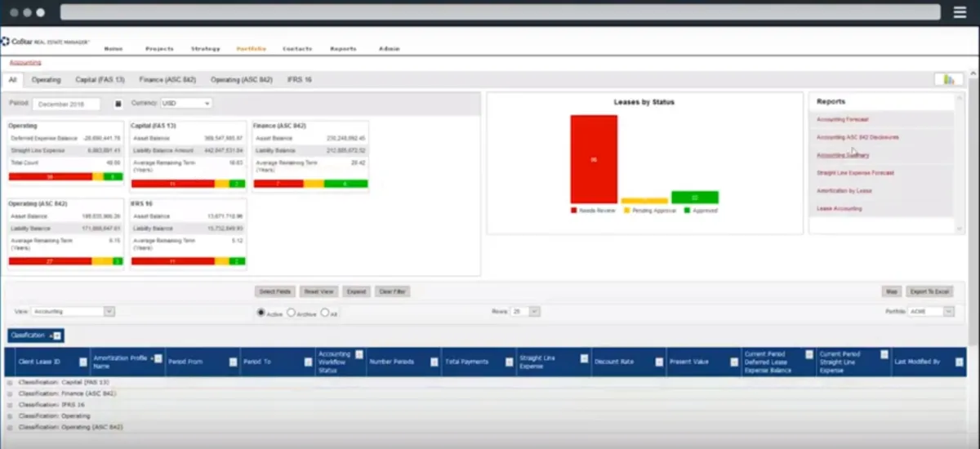Click the Select Fields button
Viewport: 980px width, 449px height.
[275, 291]
